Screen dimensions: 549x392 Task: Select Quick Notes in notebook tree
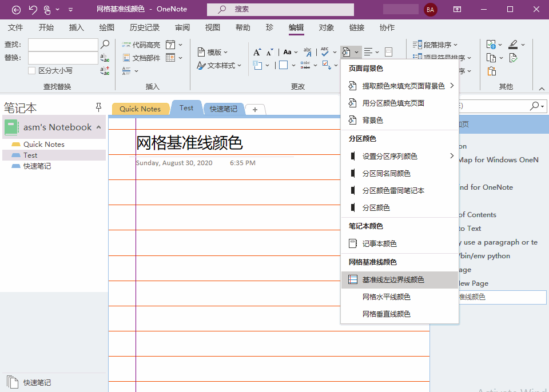(54, 144)
